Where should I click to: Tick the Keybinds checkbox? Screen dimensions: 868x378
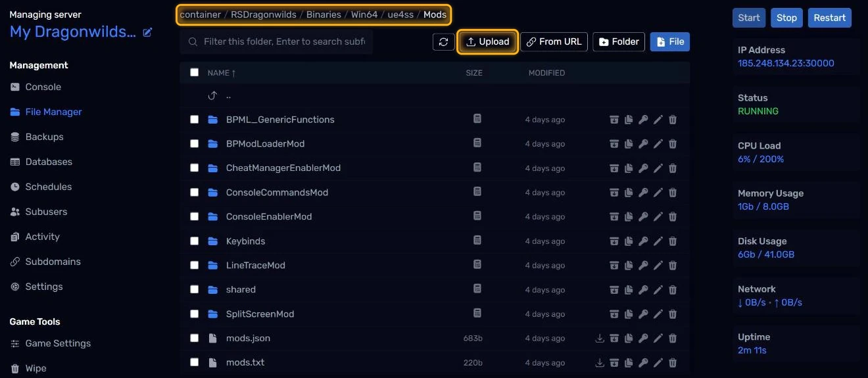tap(194, 241)
